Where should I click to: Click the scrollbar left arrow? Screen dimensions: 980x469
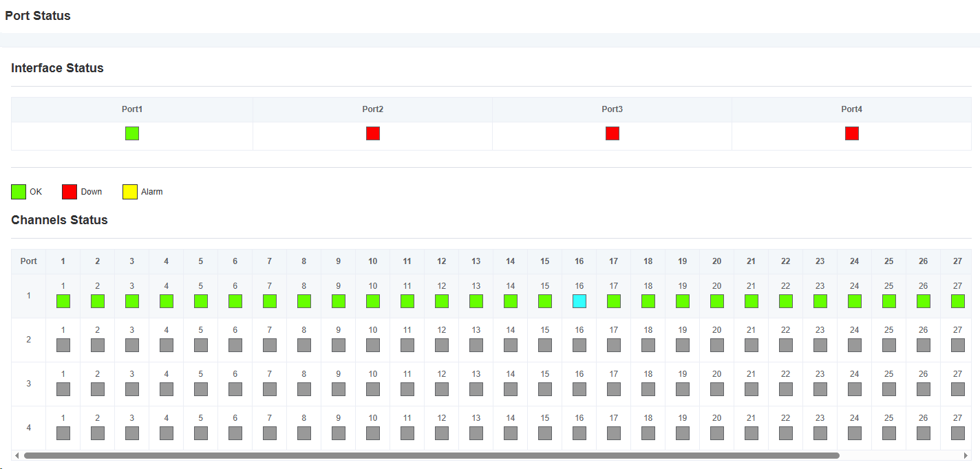17,455
